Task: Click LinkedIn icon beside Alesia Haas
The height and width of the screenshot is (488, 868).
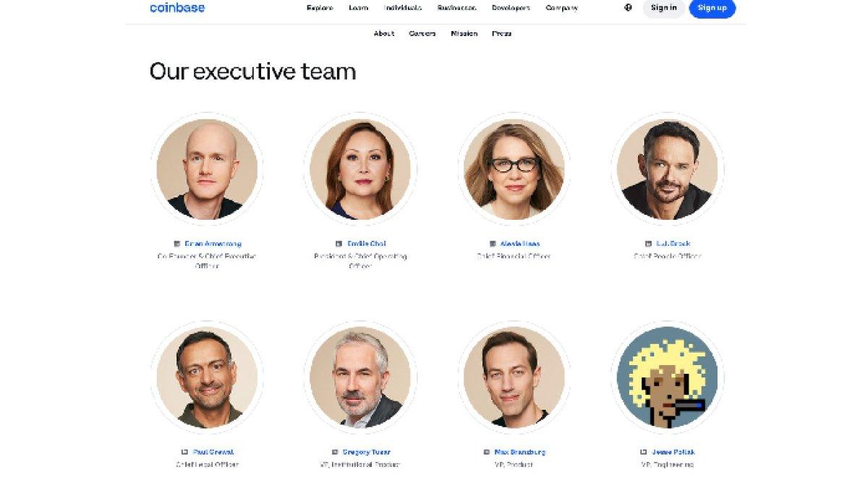Action: pos(493,244)
